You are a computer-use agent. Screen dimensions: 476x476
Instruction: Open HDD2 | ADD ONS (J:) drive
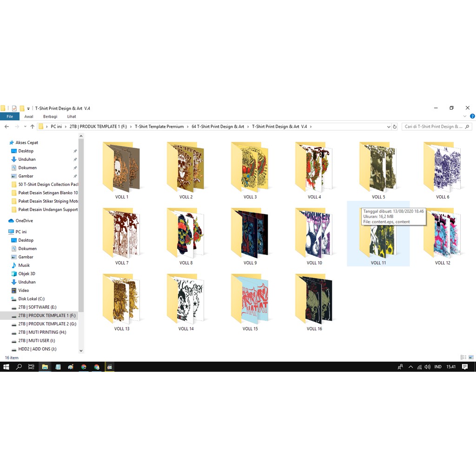tap(37, 349)
